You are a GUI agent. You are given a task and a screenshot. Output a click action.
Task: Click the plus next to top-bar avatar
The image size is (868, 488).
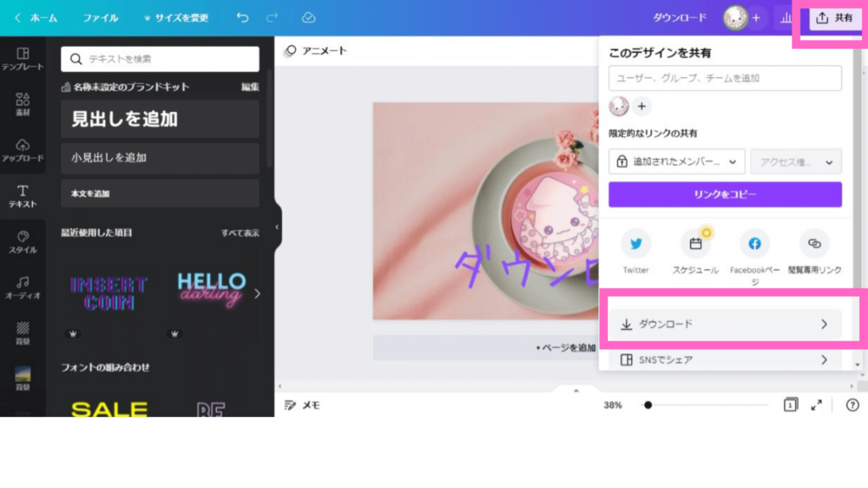[756, 18]
